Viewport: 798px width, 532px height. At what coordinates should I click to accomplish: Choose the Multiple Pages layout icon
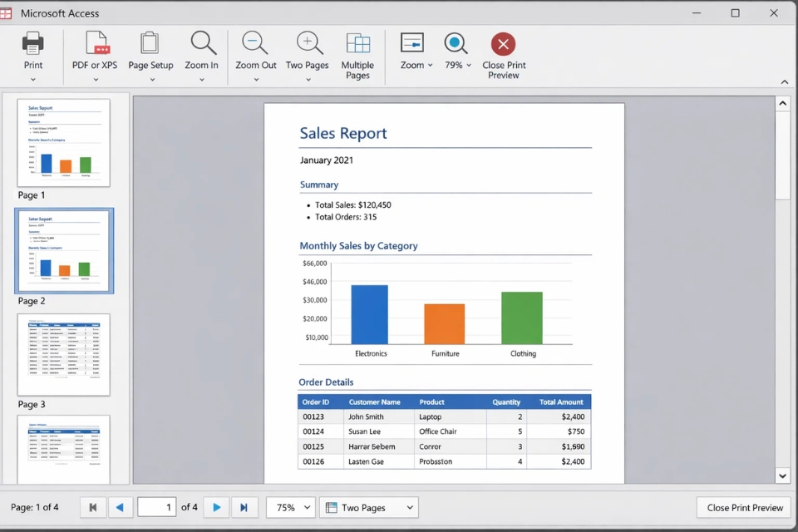point(357,43)
